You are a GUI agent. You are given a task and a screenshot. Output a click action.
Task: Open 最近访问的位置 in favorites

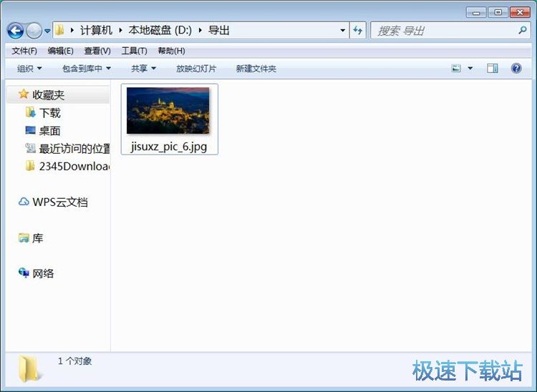(74, 149)
